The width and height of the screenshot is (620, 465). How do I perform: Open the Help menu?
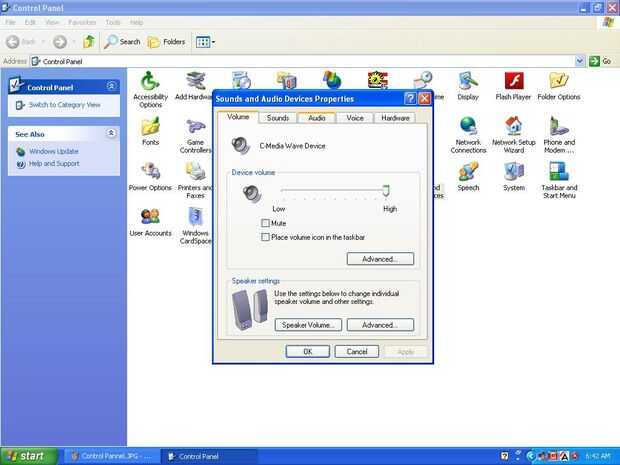(x=136, y=22)
